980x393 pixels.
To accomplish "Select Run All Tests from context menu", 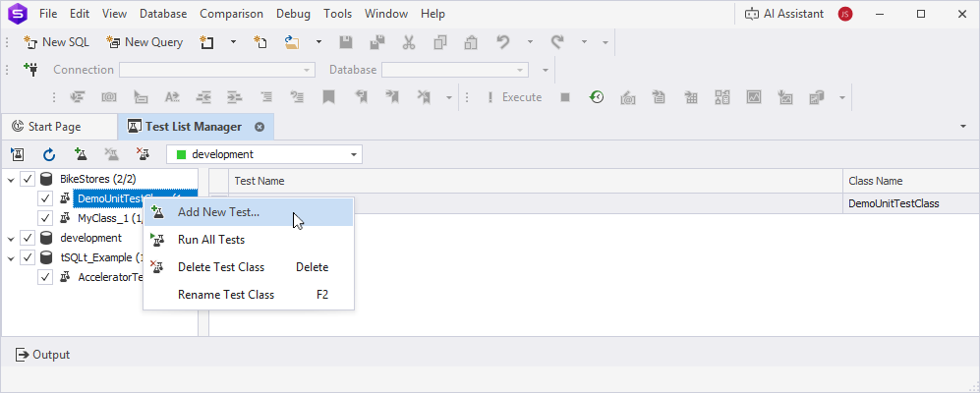I will click(211, 240).
